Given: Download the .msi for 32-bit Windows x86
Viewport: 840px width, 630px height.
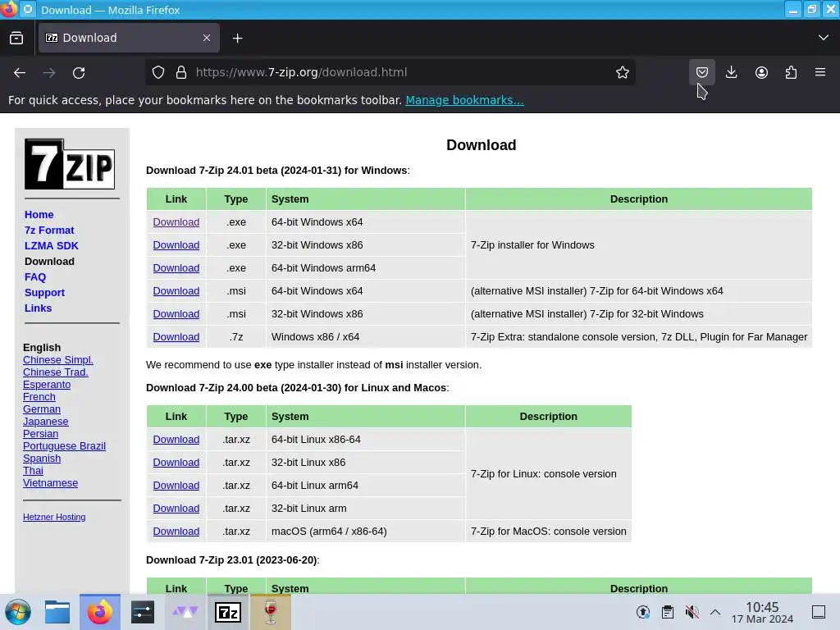Looking at the screenshot, I should pyautogui.click(x=176, y=314).
